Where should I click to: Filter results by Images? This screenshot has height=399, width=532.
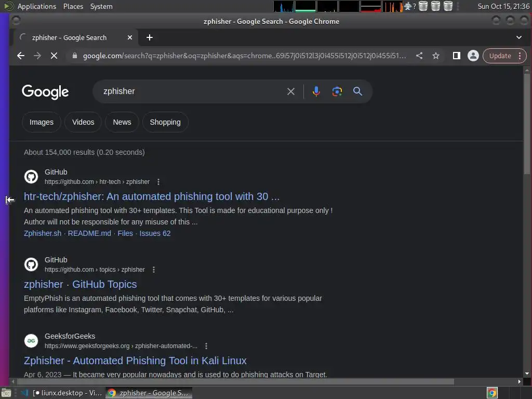[42, 122]
